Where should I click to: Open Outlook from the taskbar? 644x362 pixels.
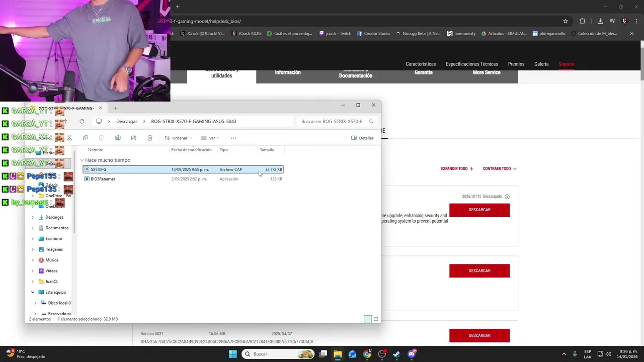click(352, 354)
